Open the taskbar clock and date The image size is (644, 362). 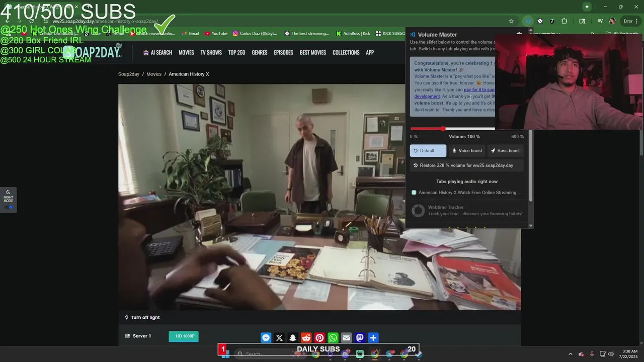629,354
